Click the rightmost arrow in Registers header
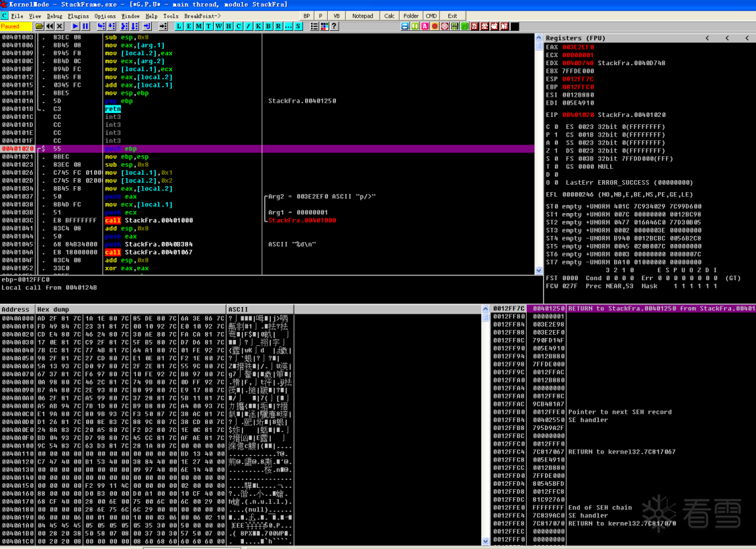 [747, 38]
